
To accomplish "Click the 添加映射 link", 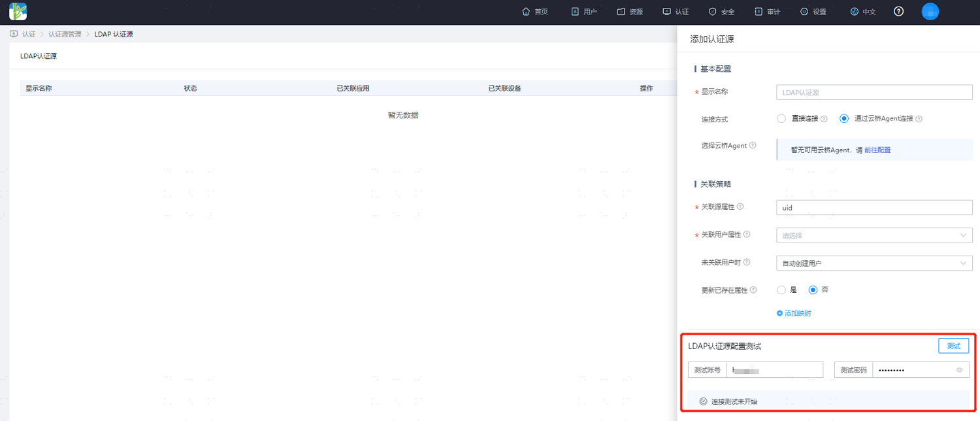I will point(794,313).
